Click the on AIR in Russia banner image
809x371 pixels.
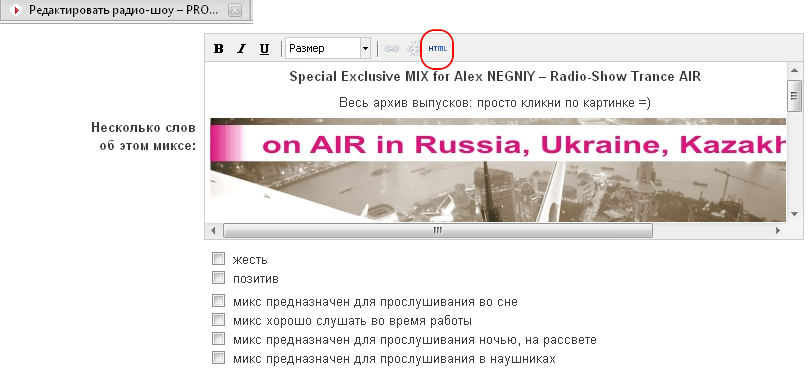coord(498,170)
